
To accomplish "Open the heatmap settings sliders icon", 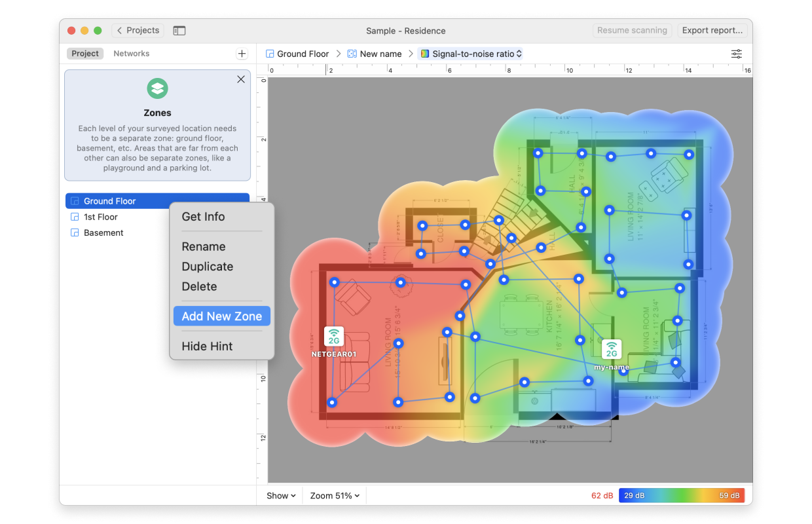I will click(737, 54).
